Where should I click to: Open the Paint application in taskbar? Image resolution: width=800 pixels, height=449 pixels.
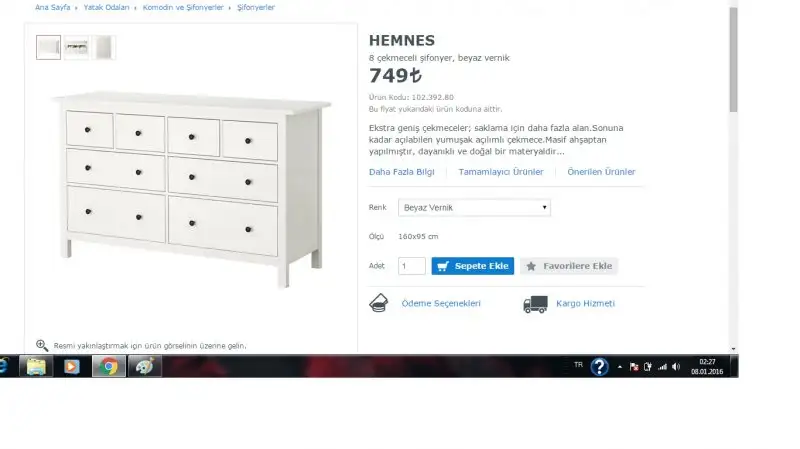click(145, 366)
